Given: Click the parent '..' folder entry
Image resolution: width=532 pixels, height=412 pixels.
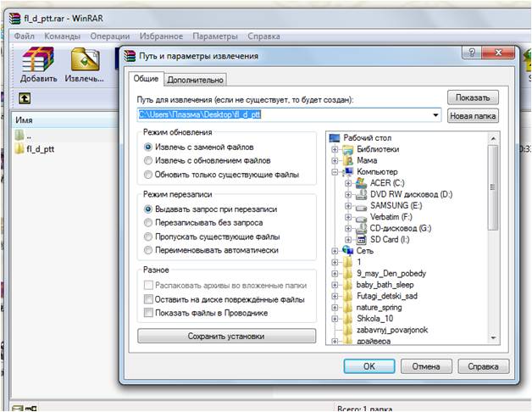Looking at the screenshot, I should pos(23,136).
